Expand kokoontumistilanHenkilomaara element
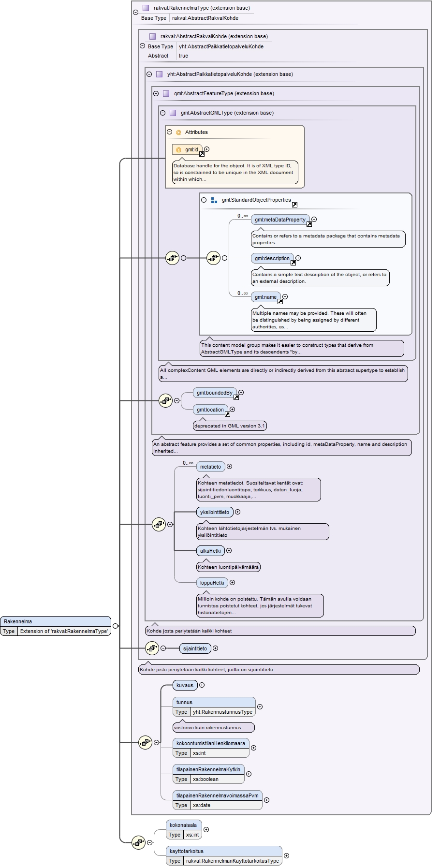Screen dimensions: 440x868 point(254,748)
